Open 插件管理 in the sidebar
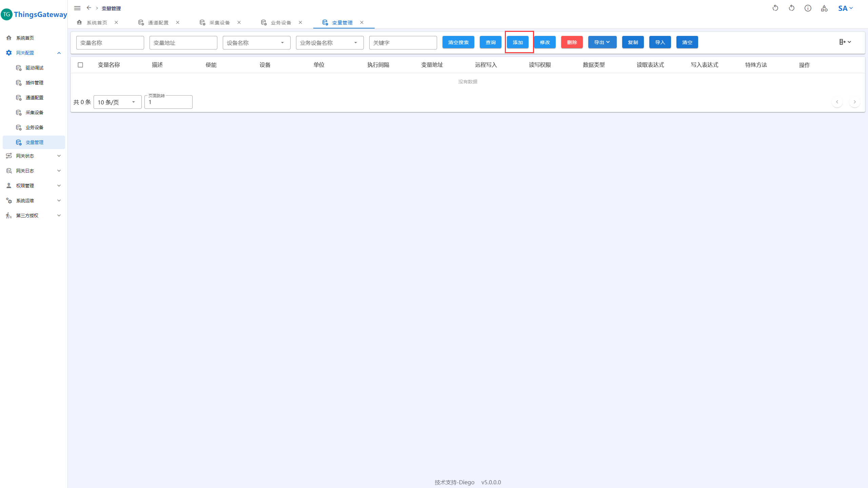The height and width of the screenshot is (488, 868). [34, 83]
